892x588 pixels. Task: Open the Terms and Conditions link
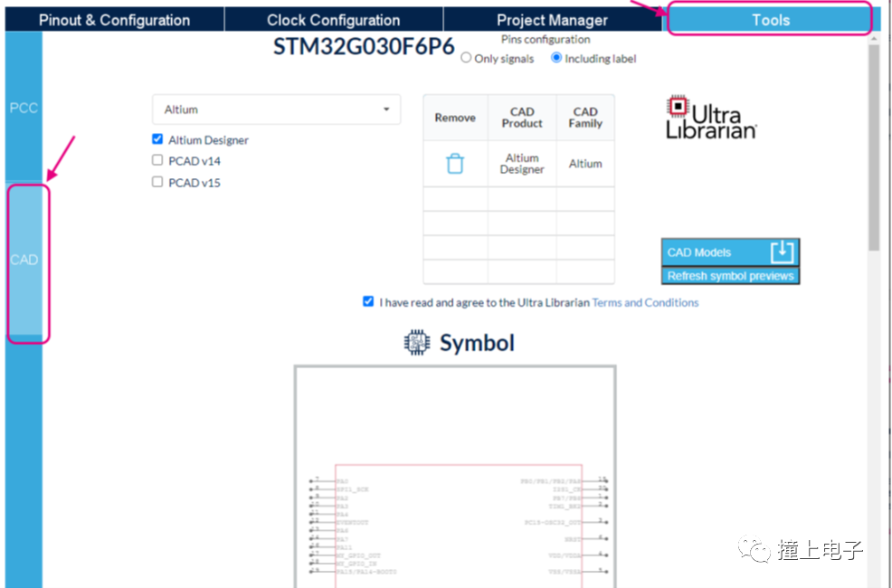(x=645, y=302)
